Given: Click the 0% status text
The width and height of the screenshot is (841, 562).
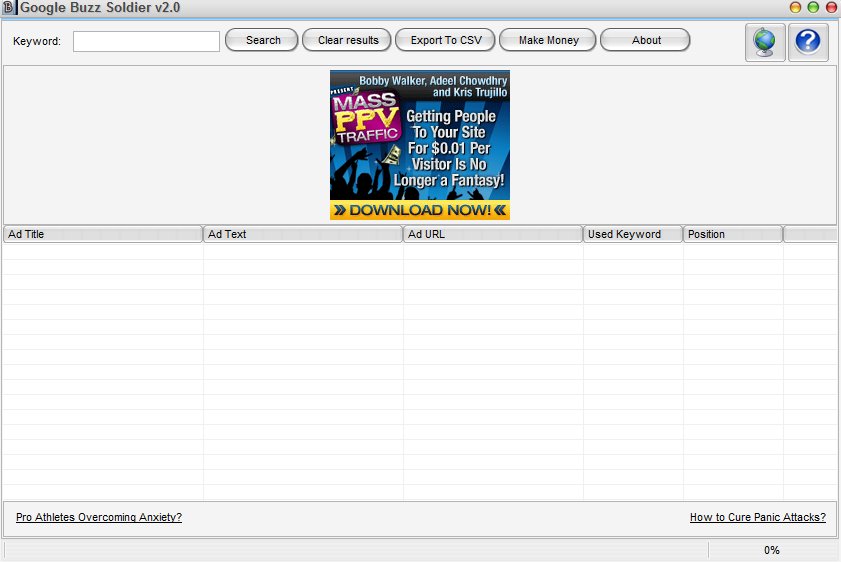Looking at the screenshot, I should tap(772, 550).
